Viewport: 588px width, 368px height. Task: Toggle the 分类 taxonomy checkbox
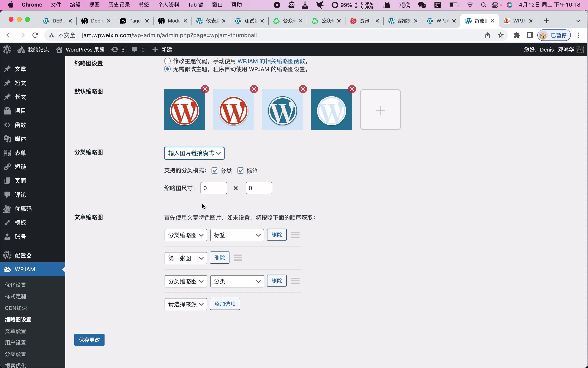tap(215, 171)
